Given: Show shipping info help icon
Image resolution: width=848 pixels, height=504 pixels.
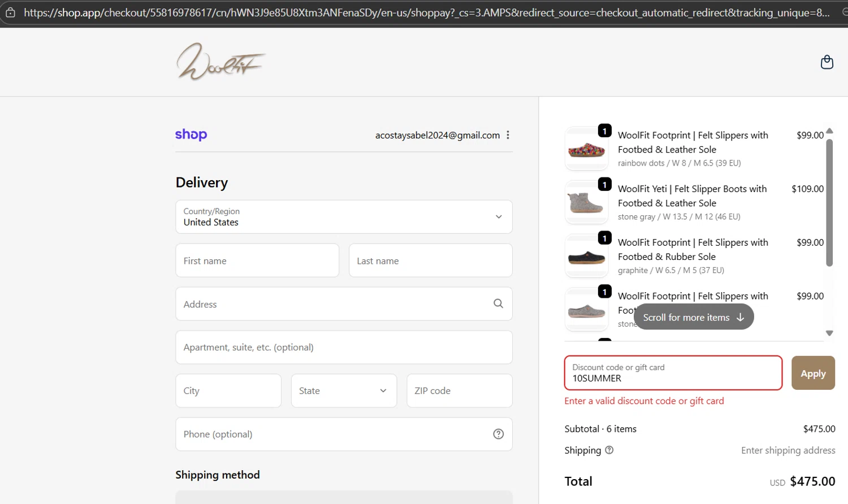Looking at the screenshot, I should coord(609,450).
